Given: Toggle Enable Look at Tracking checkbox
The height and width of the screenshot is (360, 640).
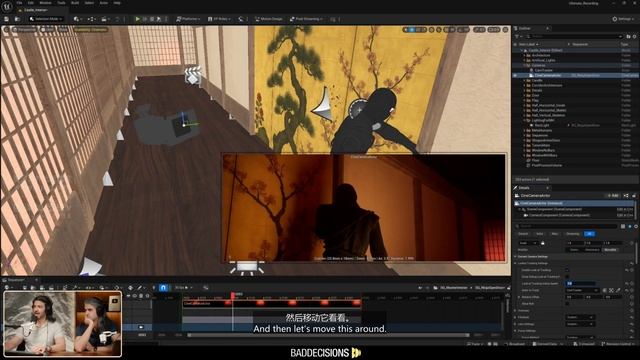Looking at the screenshot, I should pyautogui.click(x=567, y=270).
